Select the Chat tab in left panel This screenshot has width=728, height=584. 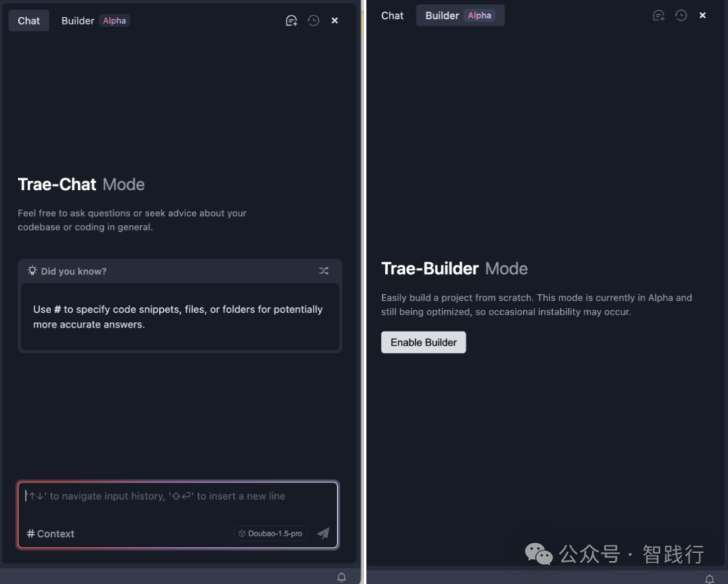coord(29,21)
